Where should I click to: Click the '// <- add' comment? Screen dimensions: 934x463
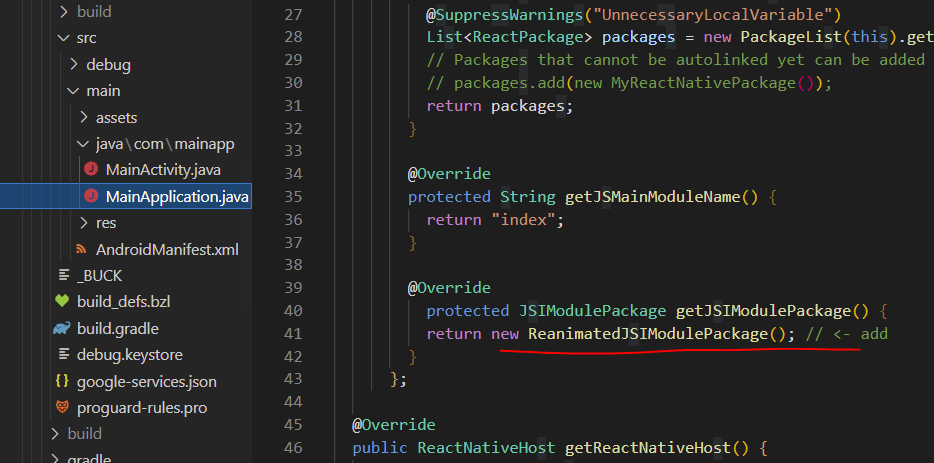[846, 334]
